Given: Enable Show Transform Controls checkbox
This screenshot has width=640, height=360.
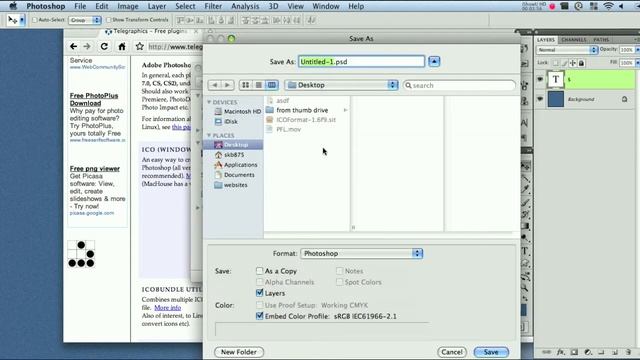Looking at the screenshot, I should [109, 20].
